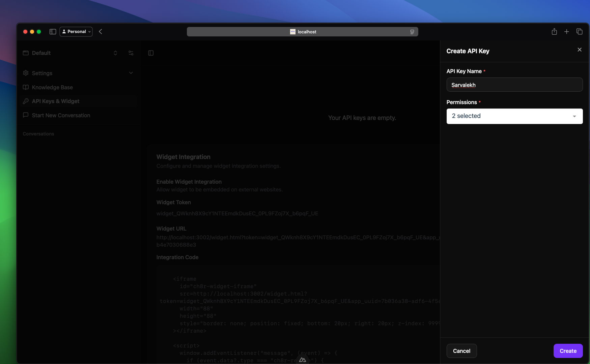Expand the Settings menu chevron

(x=131, y=73)
